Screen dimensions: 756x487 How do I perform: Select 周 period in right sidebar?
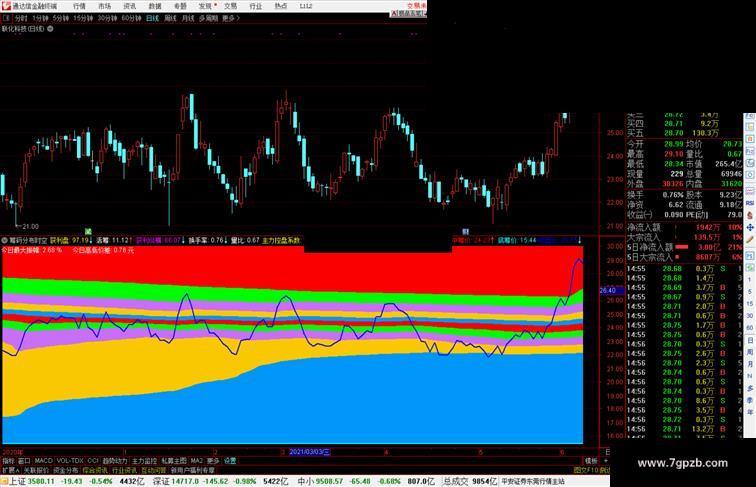(x=750, y=352)
